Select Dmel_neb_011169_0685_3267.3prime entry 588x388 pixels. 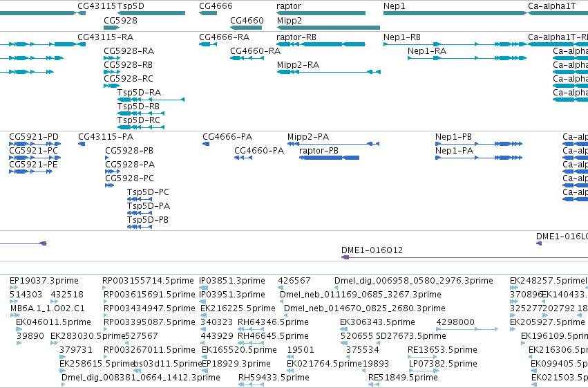(361, 295)
